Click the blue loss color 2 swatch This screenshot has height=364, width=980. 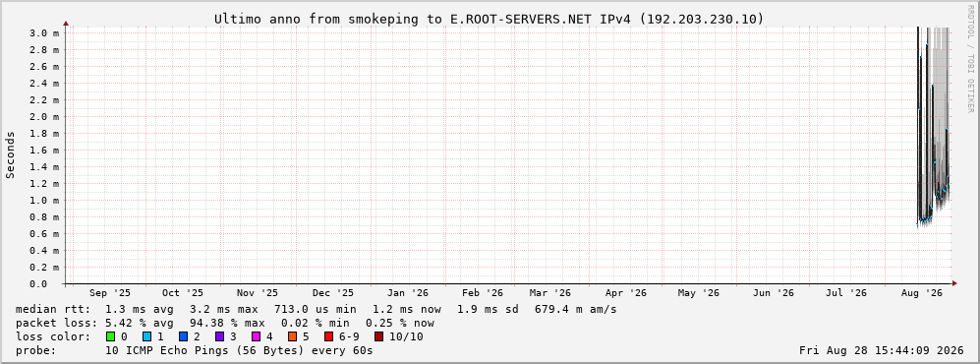pos(183,336)
